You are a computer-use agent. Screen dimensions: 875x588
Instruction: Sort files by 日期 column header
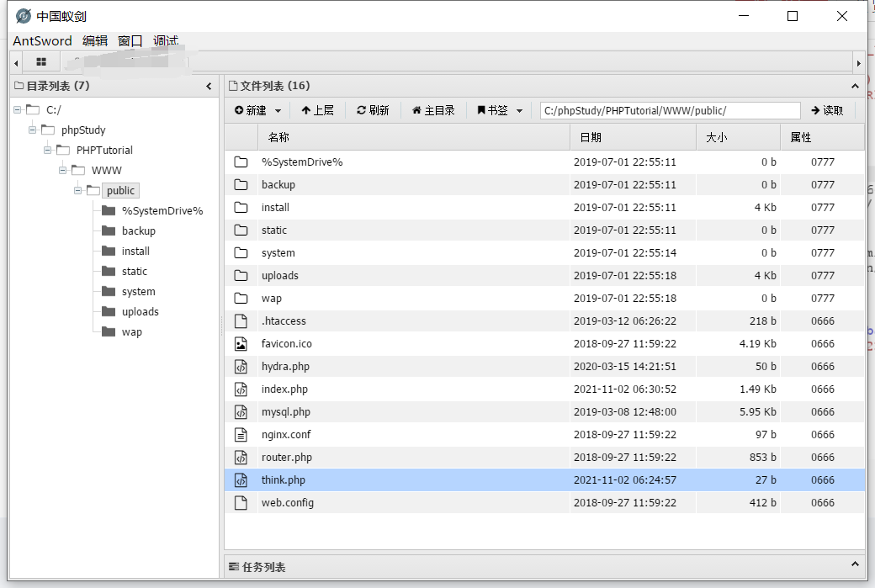[x=634, y=137]
